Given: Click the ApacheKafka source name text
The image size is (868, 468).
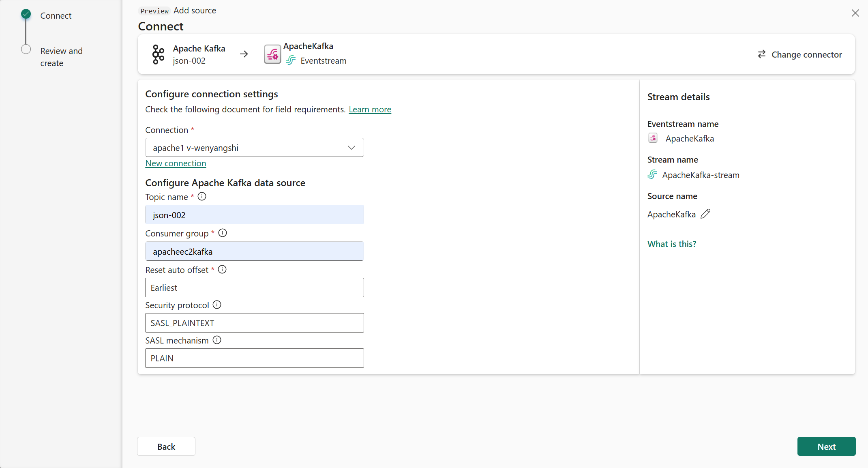Looking at the screenshot, I should click(671, 215).
